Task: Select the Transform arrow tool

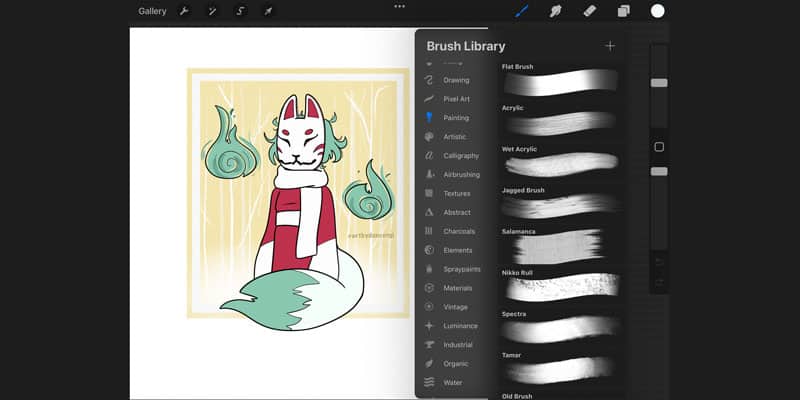Action: coord(268,11)
